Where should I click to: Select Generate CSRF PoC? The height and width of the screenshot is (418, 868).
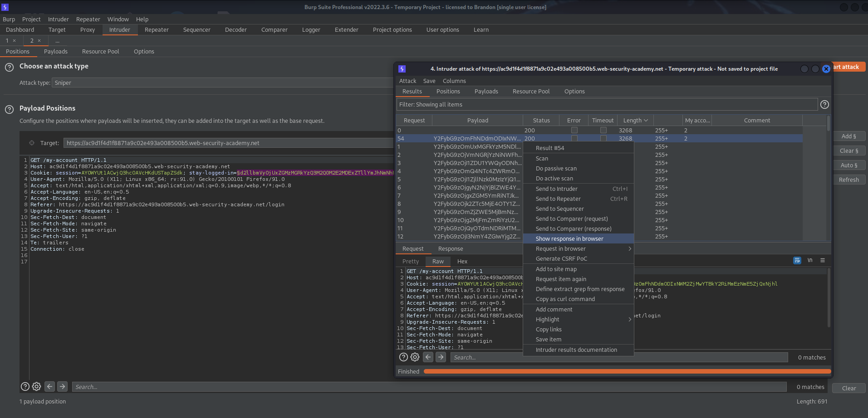coord(578,258)
